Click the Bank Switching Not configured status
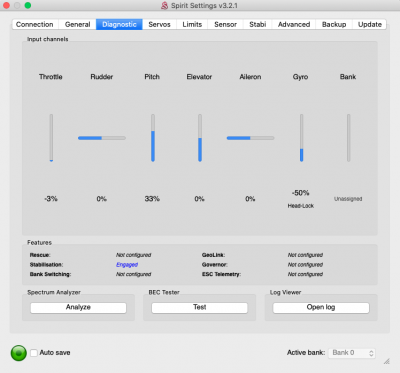Screen dimensions: 400x373 [x=134, y=274]
